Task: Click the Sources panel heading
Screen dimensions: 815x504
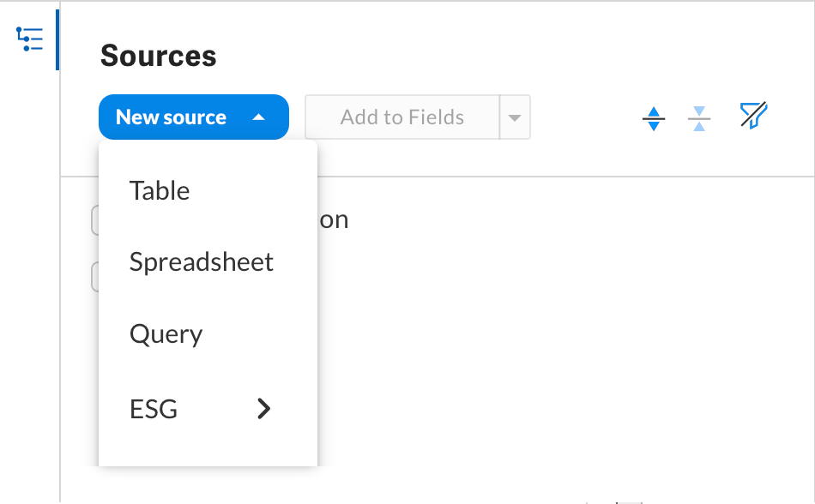Action: tap(158, 56)
